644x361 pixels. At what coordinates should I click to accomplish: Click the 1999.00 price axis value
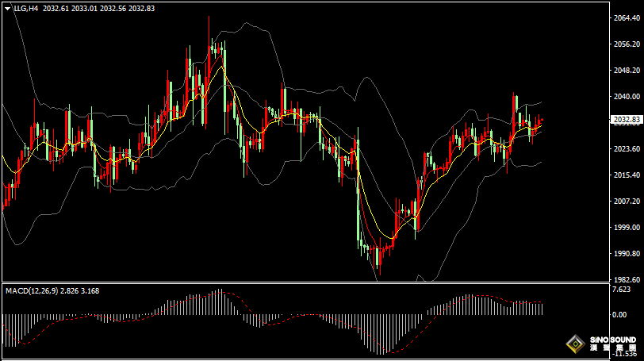tap(625, 227)
